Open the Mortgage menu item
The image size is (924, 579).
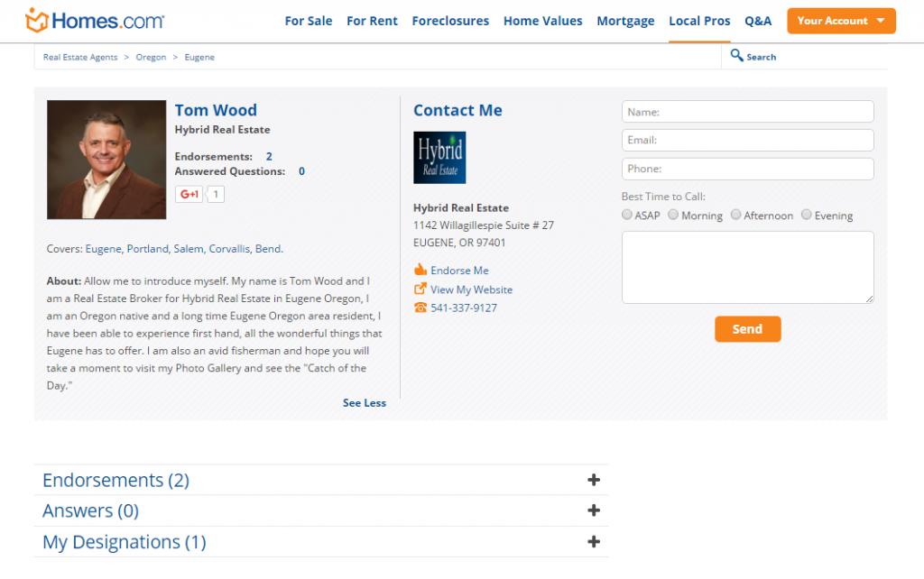coord(625,22)
